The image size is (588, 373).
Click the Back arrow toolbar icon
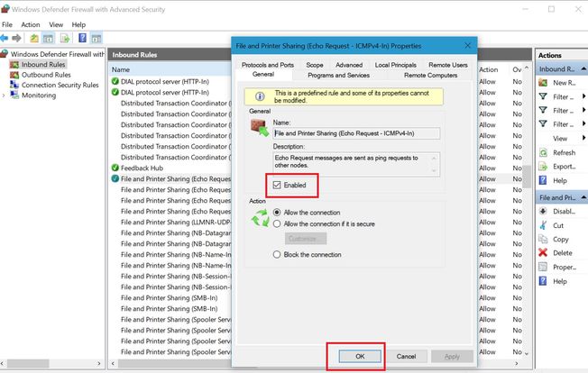[x=5, y=38]
